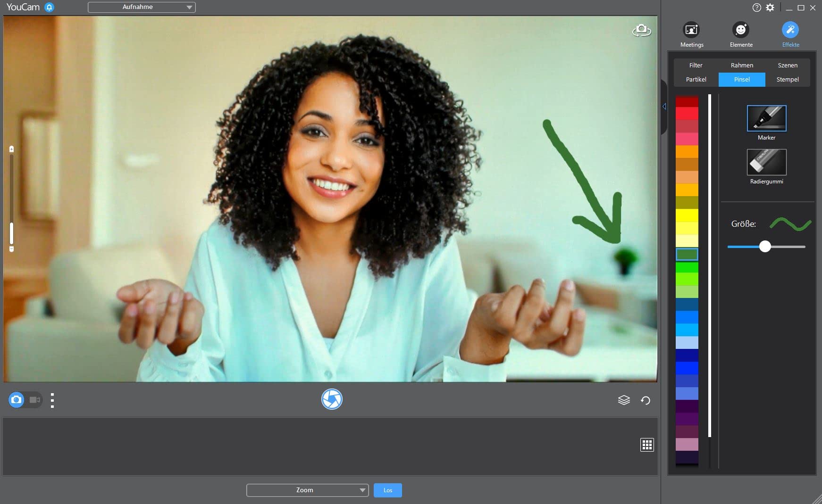Open the Zoom function dropdown

click(x=307, y=490)
